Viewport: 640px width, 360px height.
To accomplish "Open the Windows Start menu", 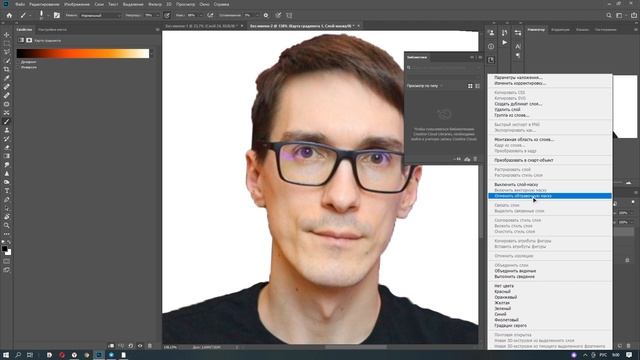I will 6,355.
